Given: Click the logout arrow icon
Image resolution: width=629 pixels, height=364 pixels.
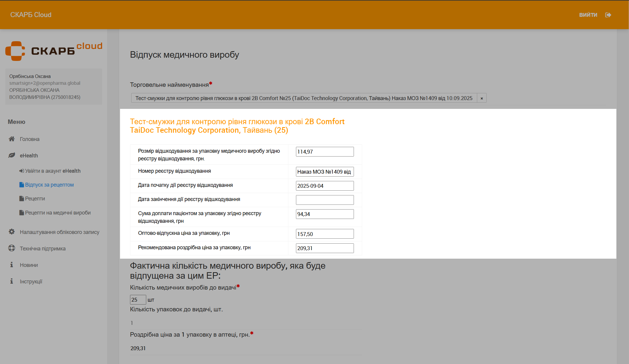Looking at the screenshot, I should (608, 15).
